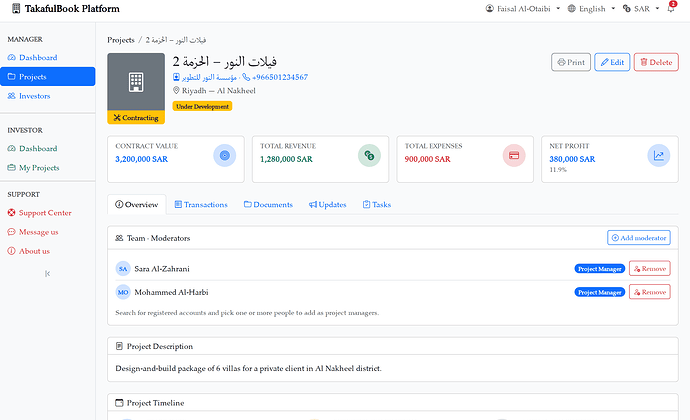Viewport: 690px width, 420px height.
Task: Click the Project Timeline calendar icon
Action: click(x=119, y=403)
